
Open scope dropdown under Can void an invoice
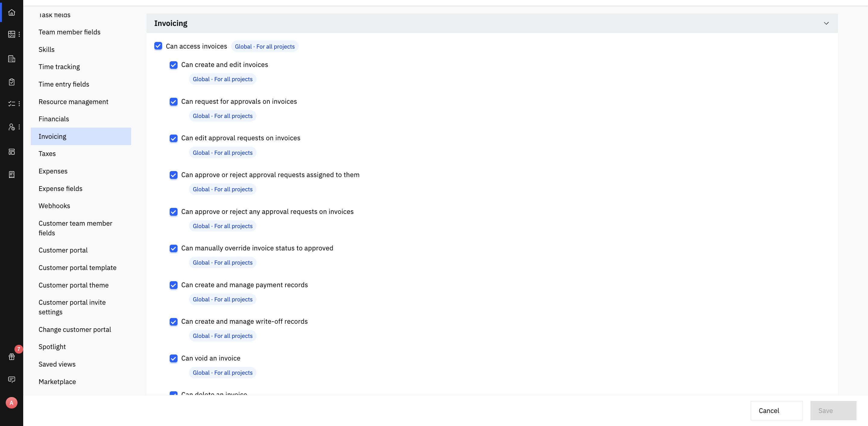tap(222, 373)
